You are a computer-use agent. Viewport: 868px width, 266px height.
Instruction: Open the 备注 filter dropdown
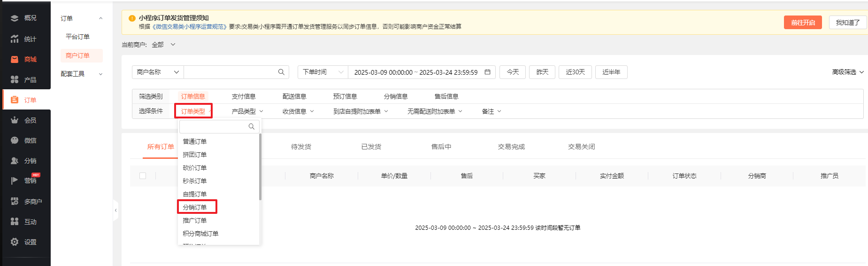492,111
